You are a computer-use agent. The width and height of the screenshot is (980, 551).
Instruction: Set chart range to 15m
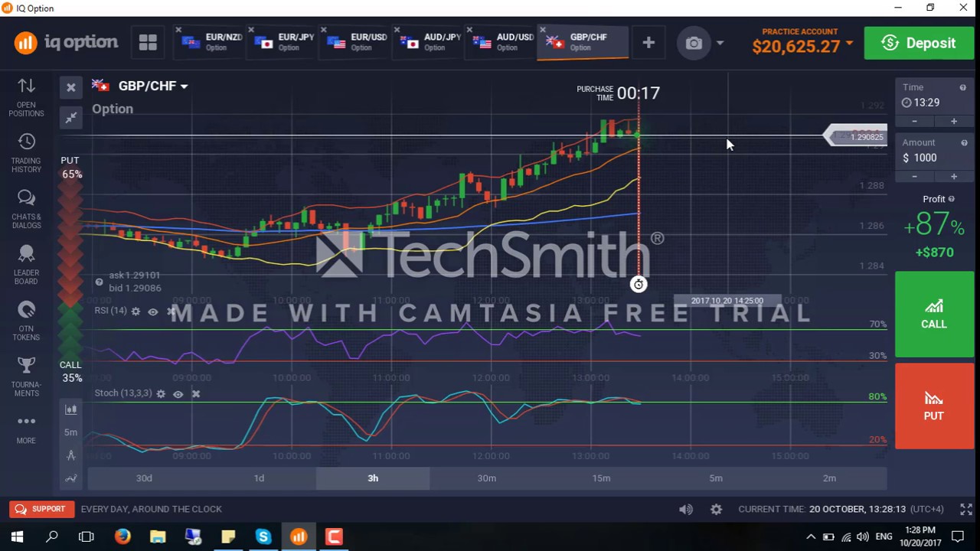[601, 478]
